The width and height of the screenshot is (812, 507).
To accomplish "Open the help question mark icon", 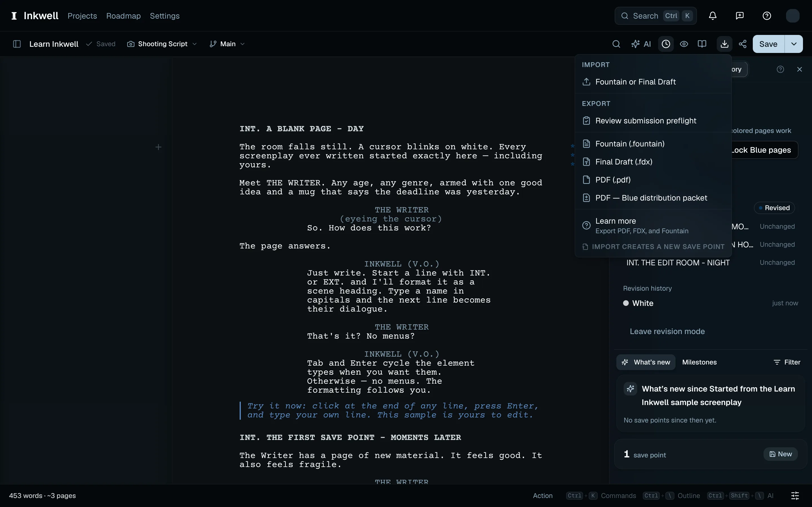I will coord(767,16).
